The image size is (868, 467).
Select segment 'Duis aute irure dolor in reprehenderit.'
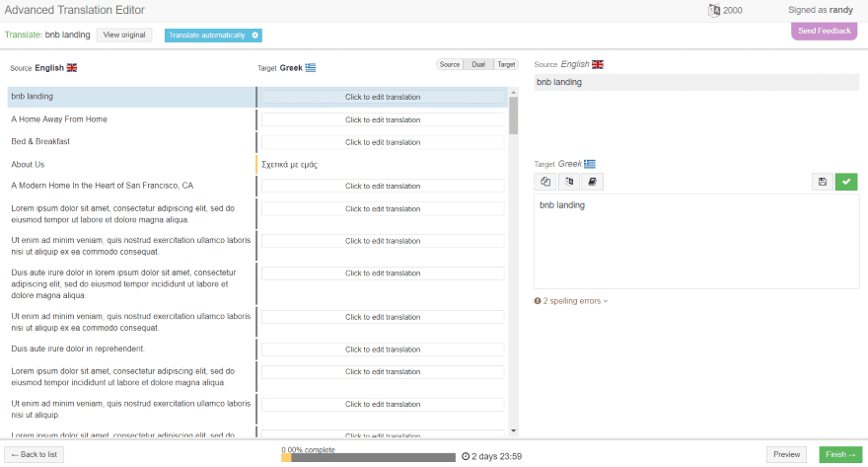pos(78,349)
